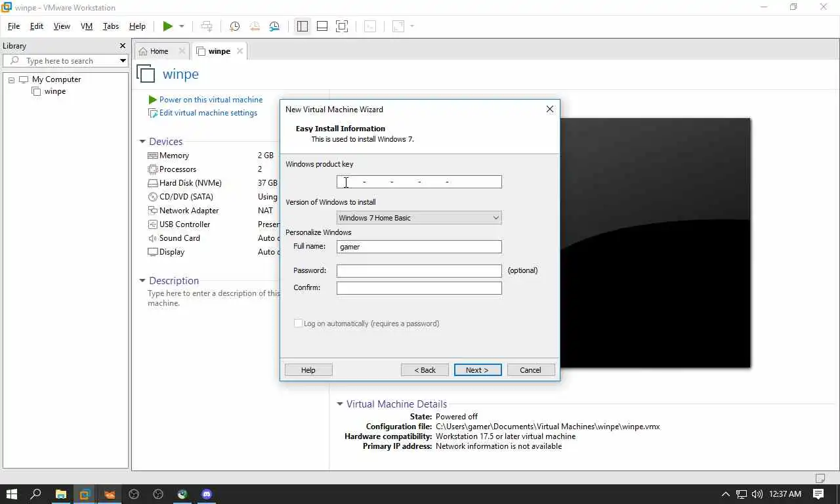This screenshot has height=504, width=840.
Task: Switch to the winpe tab
Action: [x=219, y=51]
